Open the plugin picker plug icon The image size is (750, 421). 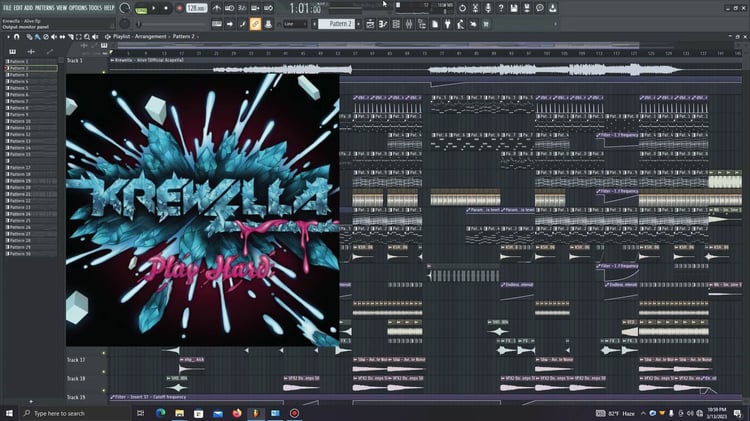coord(448,24)
